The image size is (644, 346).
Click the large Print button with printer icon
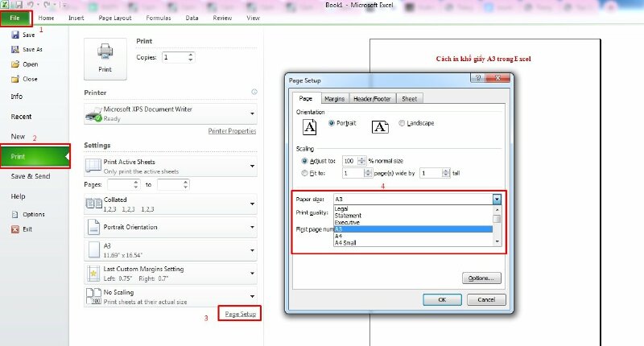pos(105,59)
